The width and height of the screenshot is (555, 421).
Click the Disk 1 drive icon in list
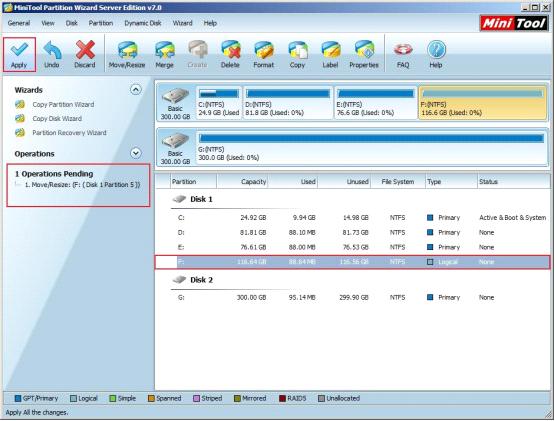(x=179, y=199)
